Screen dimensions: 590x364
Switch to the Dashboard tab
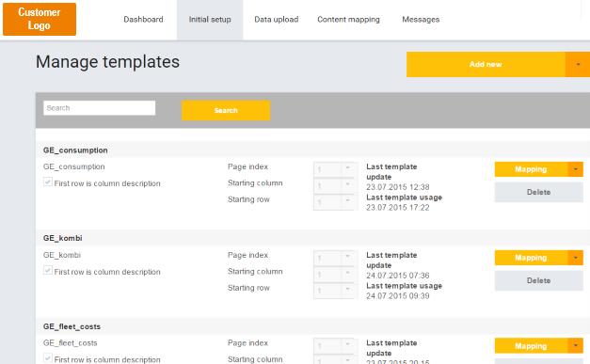click(143, 20)
